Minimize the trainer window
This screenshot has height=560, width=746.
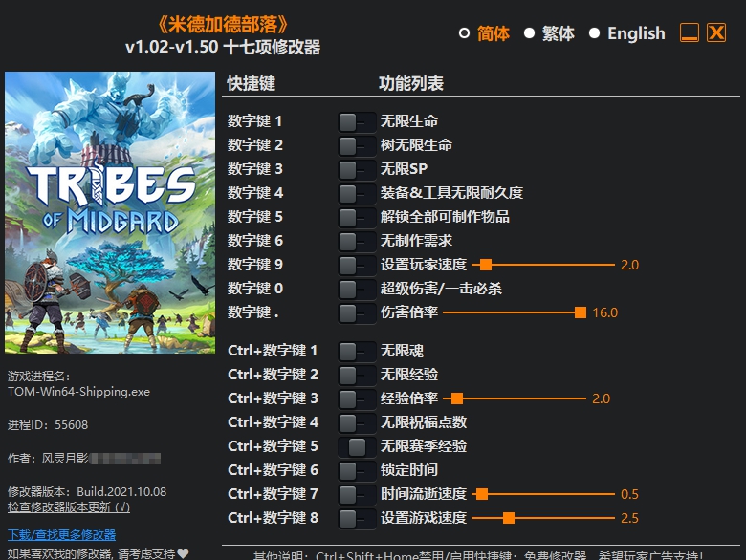[x=689, y=32]
